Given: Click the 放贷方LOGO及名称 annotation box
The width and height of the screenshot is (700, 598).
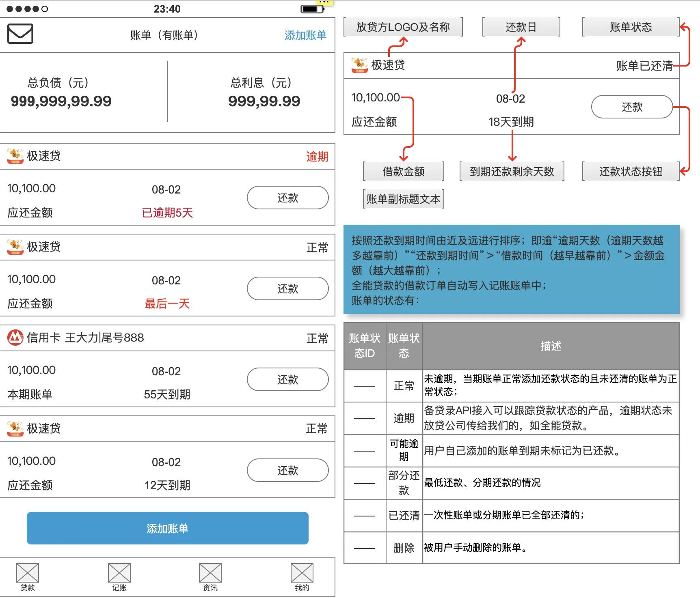Looking at the screenshot, I should tap(403, 27).
